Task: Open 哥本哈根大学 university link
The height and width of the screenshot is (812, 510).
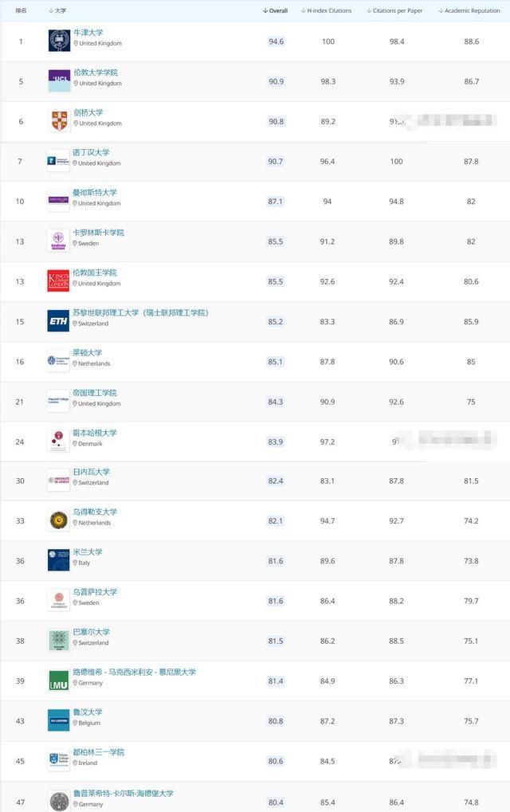Action: (95, 433)
